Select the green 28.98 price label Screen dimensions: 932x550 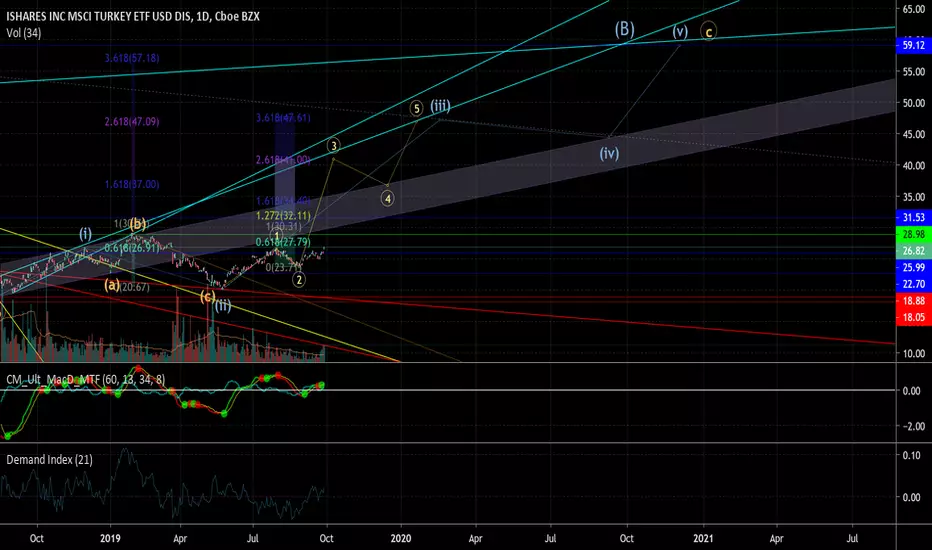point(914,234)
